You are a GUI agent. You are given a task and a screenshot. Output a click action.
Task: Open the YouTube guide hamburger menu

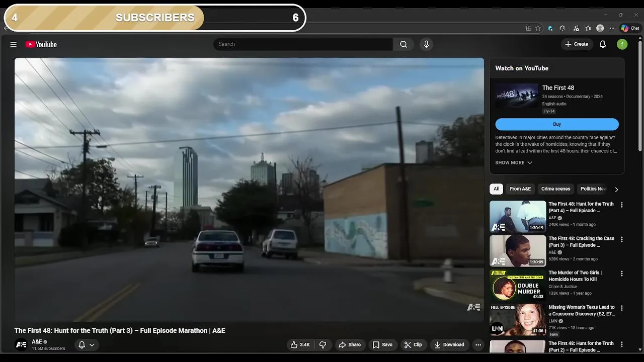tap(14, 44)
